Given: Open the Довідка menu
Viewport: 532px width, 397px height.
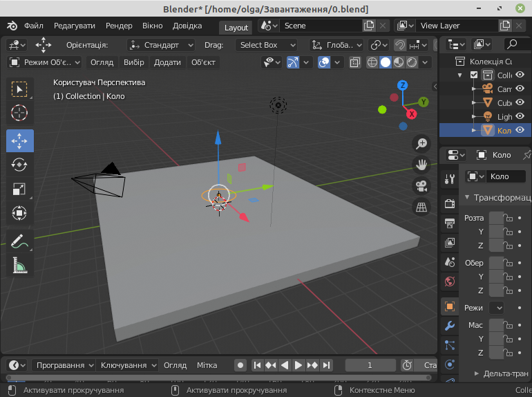Looking at the screenshot, I should [187, 26].
